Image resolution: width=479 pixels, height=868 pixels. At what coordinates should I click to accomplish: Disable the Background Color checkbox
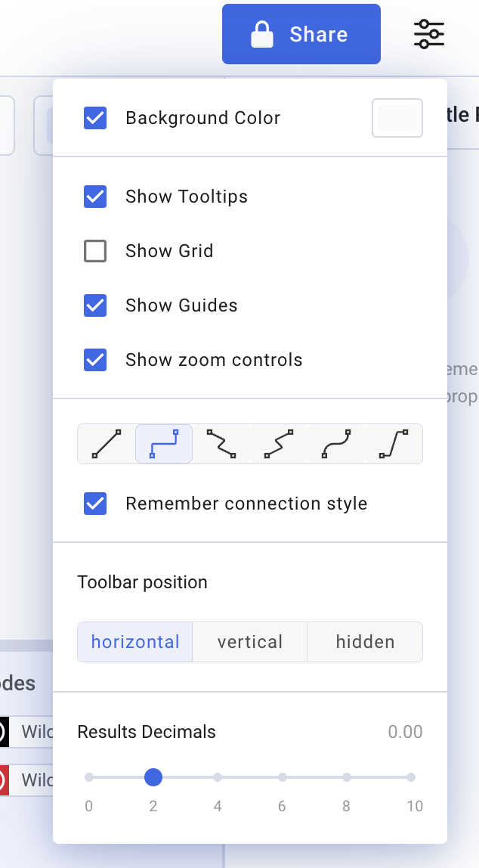click(95, 118)
